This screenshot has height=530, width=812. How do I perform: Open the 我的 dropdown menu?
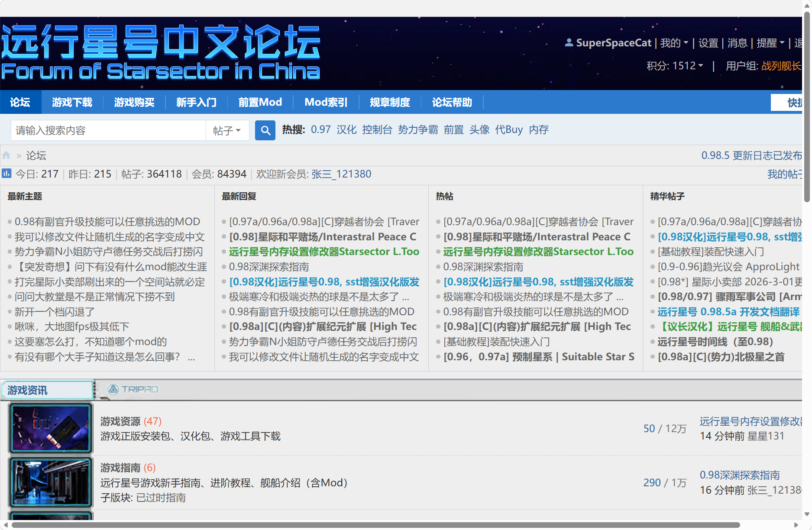point(674,43)
